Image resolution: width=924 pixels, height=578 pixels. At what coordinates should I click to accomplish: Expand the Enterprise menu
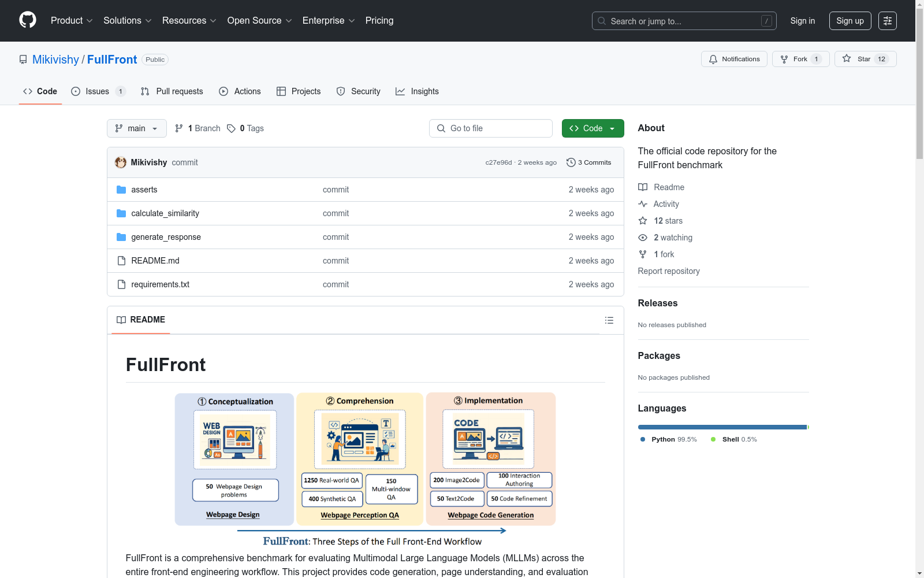(x=329, y=21)
